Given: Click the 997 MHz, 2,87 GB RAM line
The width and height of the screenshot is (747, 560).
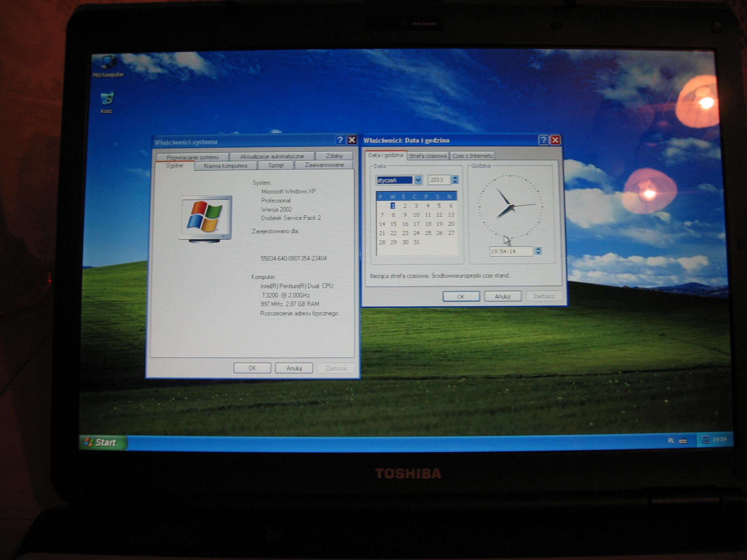Looking at the screenshot, I should (x=290, y=304).
